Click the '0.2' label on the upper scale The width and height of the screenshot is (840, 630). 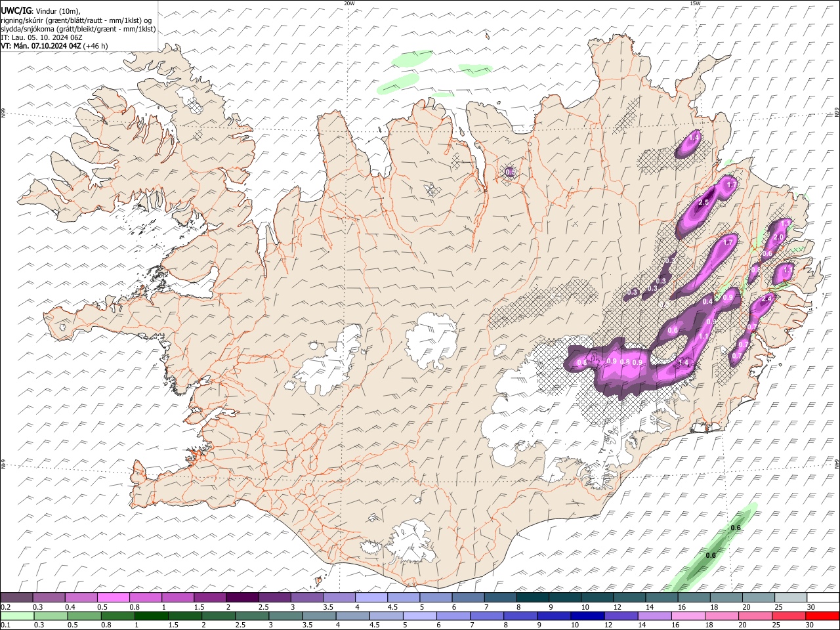(5, 607)
